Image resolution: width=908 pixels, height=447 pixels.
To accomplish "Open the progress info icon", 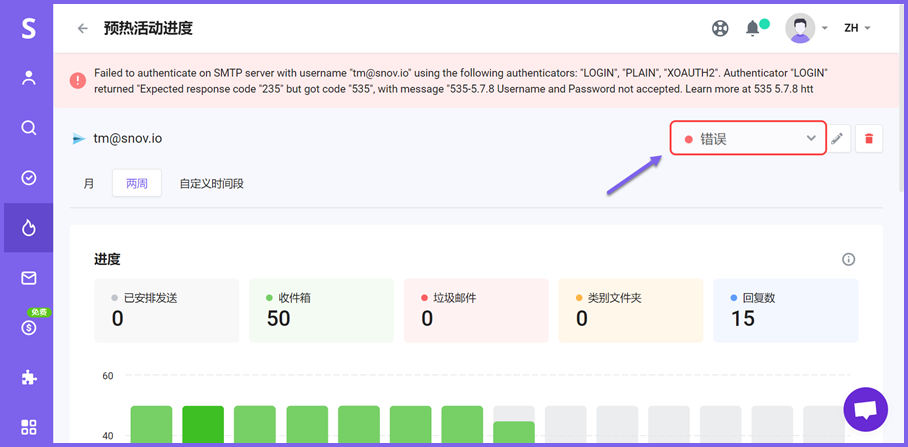I will pos(848,259).
